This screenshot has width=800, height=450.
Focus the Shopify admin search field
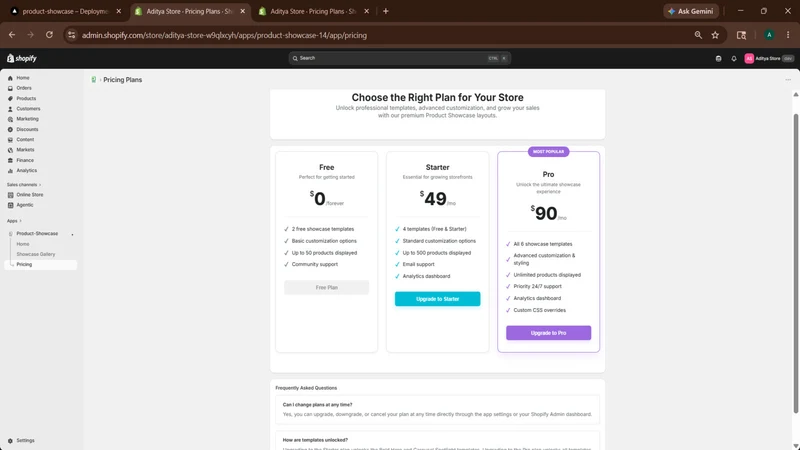399,58
